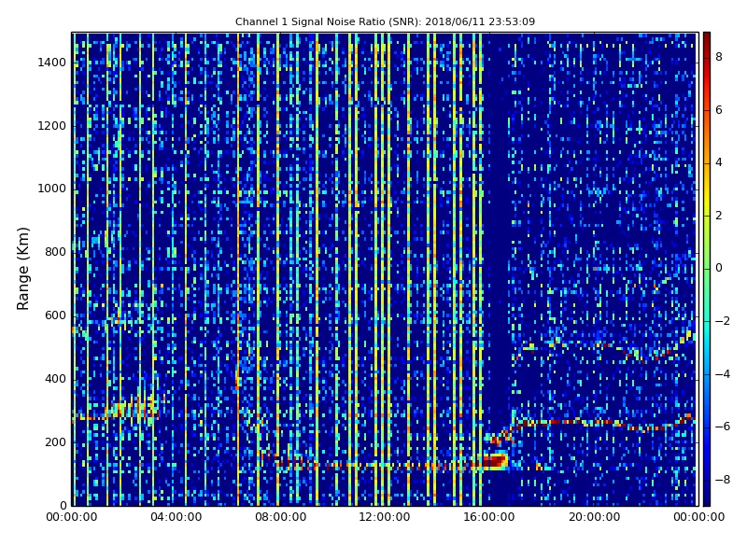Screen dimensions: 747x560
Task: Click the colorbar label 0
Action: 719,268
